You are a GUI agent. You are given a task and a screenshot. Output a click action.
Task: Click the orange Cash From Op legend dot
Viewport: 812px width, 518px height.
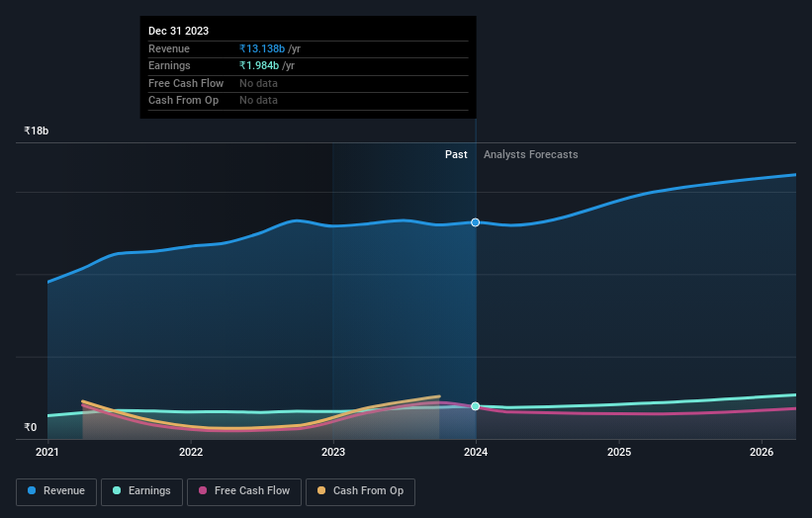click(321, 490)
